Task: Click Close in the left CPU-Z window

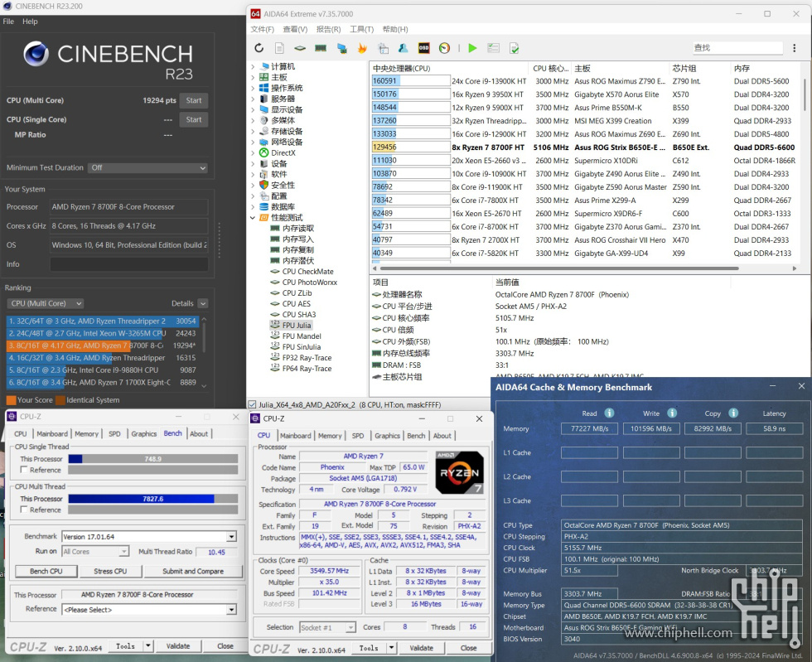Action: (225, 646)
